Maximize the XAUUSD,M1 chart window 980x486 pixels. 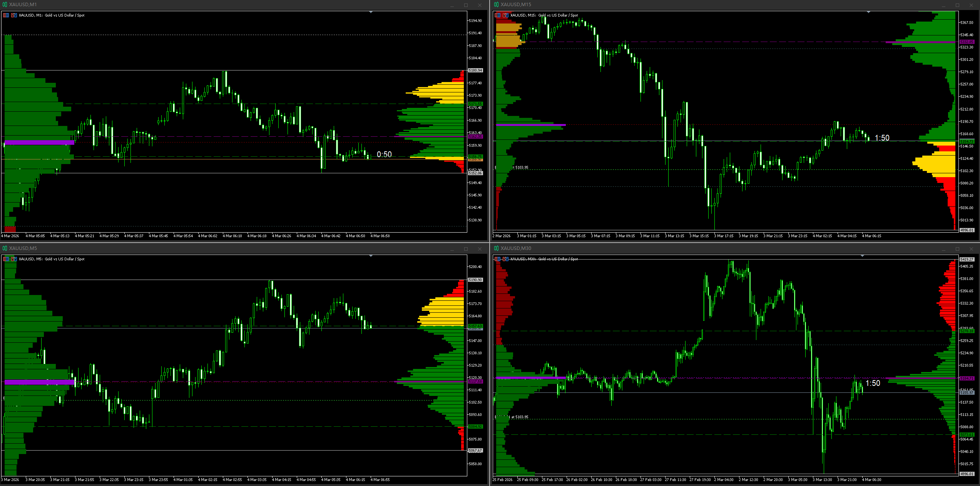[x=466, y=5]
